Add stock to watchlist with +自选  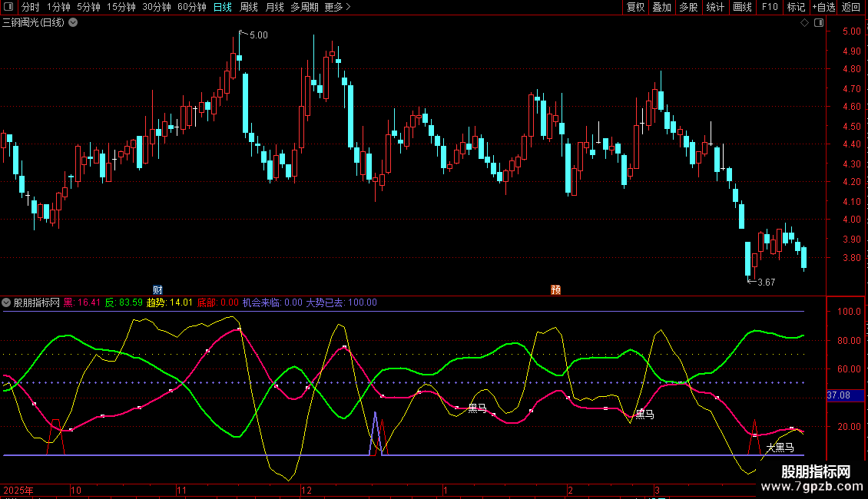click(823, 8)
